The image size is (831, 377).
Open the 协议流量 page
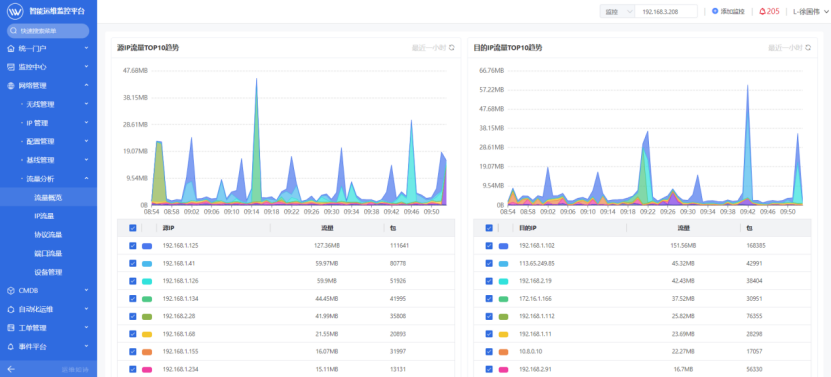(48, 235)
